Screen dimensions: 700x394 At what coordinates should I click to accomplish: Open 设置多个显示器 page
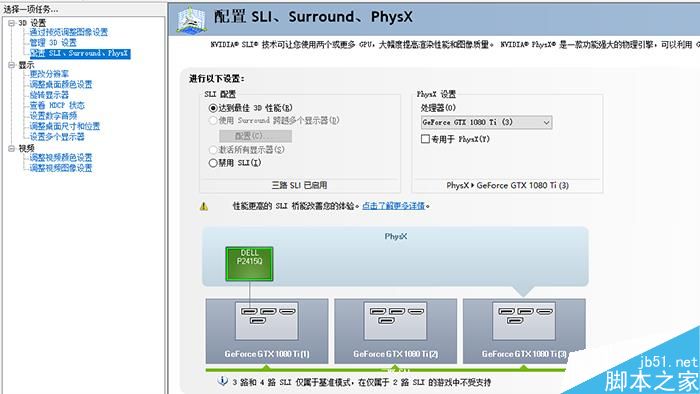[57, 137]
